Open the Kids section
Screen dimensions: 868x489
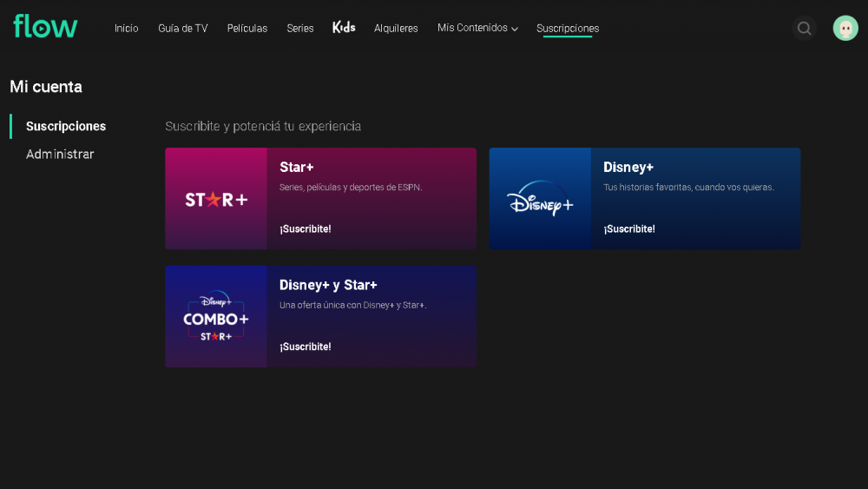pyautogui.click(x=344, y=28)
